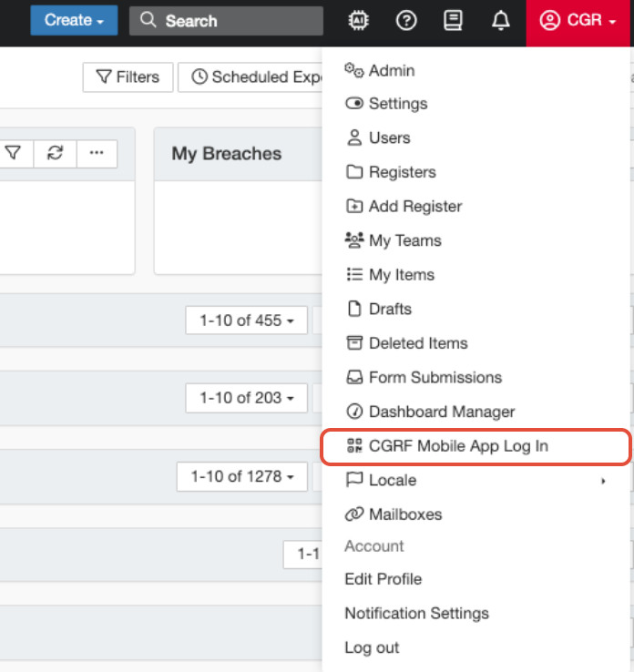
Task: Click the document icon beside Drafts
Action: [x=354, y=309]
